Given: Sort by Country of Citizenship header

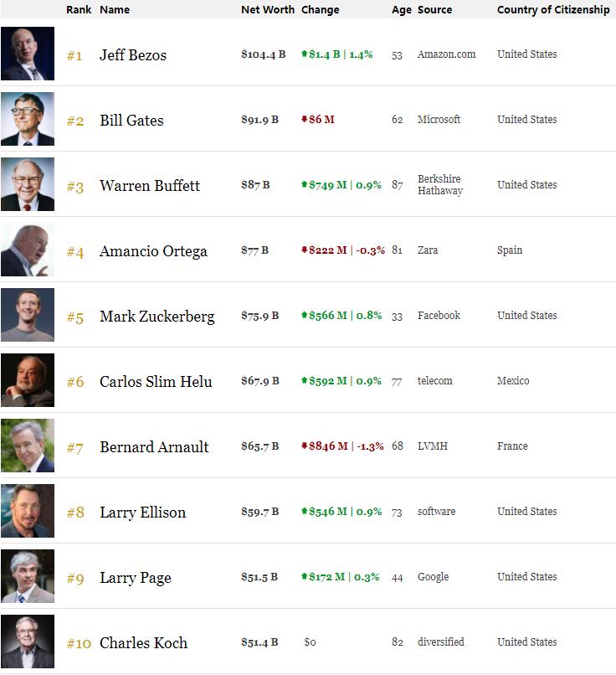Looking at the screenshot, I should click(x=553, y=10).
